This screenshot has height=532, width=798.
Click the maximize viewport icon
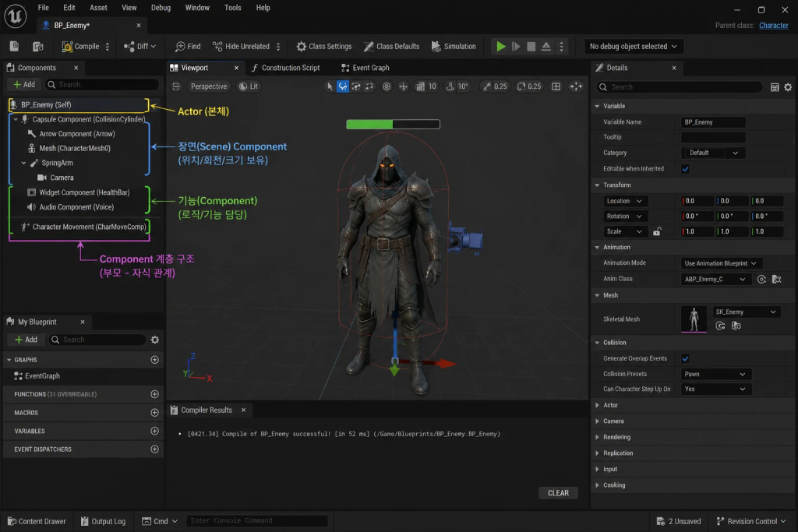[576, 86]
